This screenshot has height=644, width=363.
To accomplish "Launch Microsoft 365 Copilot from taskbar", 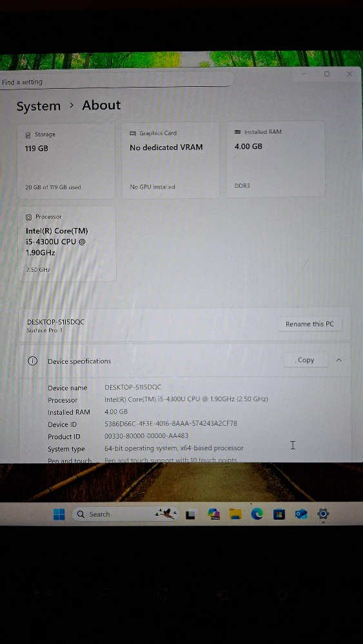I will 213,514.
